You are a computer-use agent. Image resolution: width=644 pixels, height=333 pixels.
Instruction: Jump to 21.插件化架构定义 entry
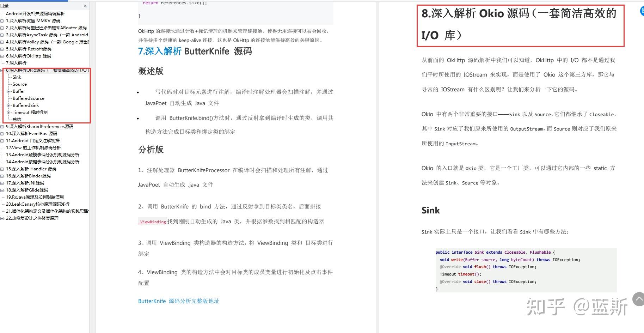pyautogui.click(x=48, y=211)
